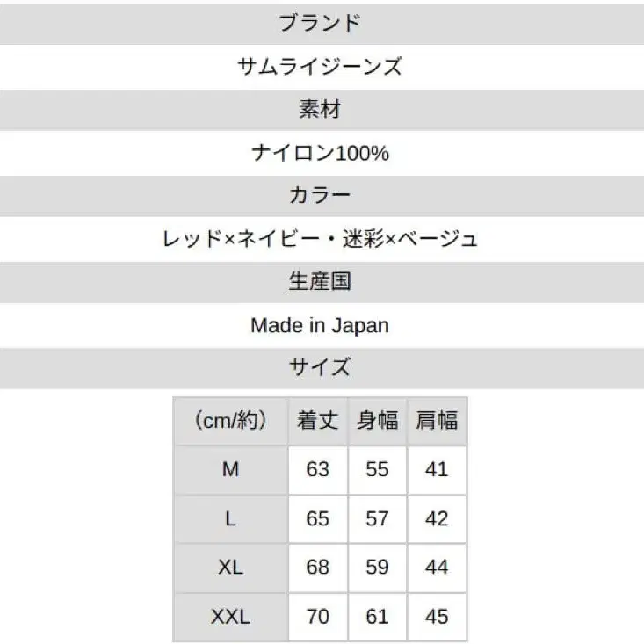Select the サムライジーンズ brand text

click(x=320, y=66)
